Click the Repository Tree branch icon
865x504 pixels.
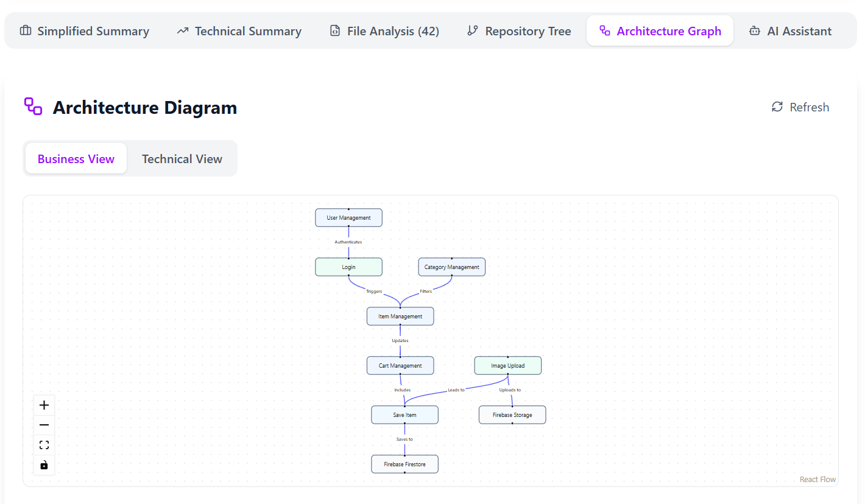473,30
